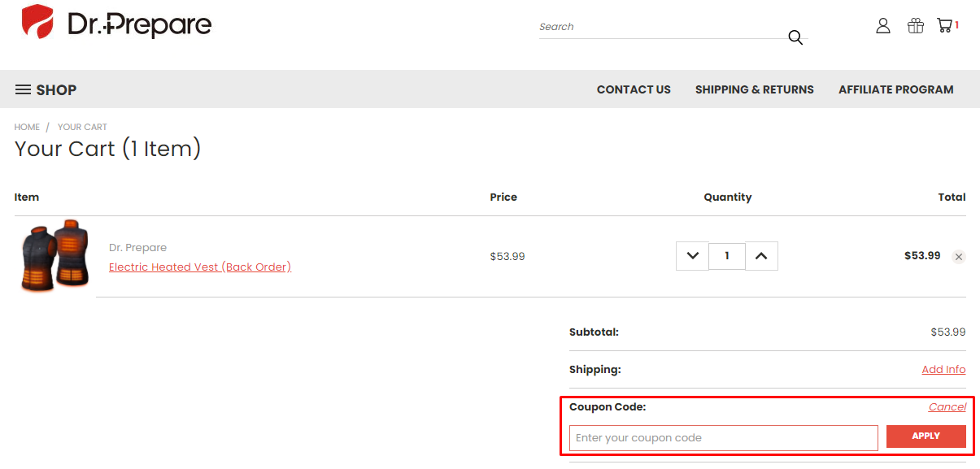Decrease quantity with down chevron
This screenshot has height=469, width=980.
(x=692, y=256)
